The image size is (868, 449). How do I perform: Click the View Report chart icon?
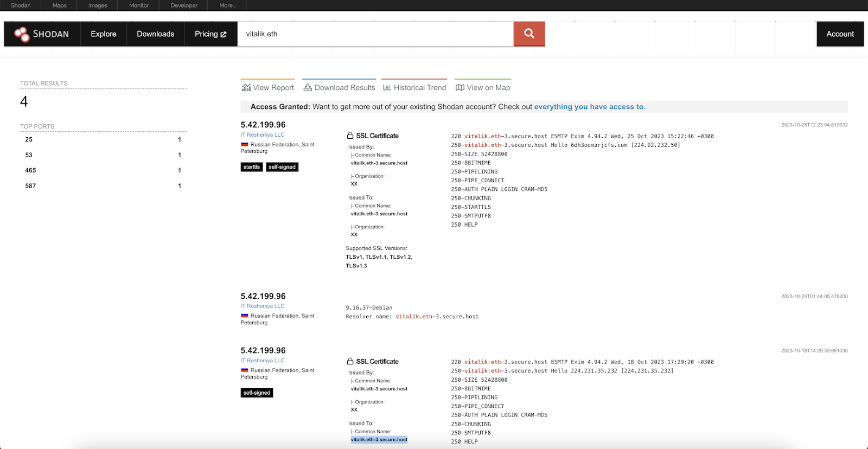pyautogui.click(x=246, y=87)
